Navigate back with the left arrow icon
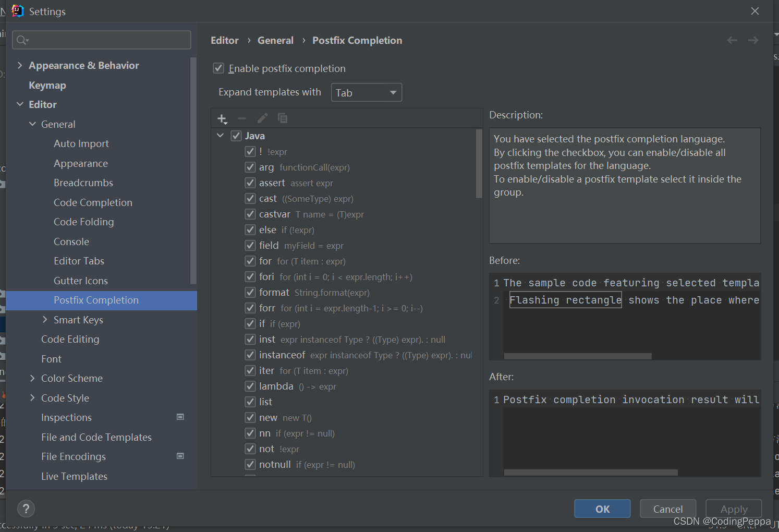 pyautogui.click(x=732, y=40)
